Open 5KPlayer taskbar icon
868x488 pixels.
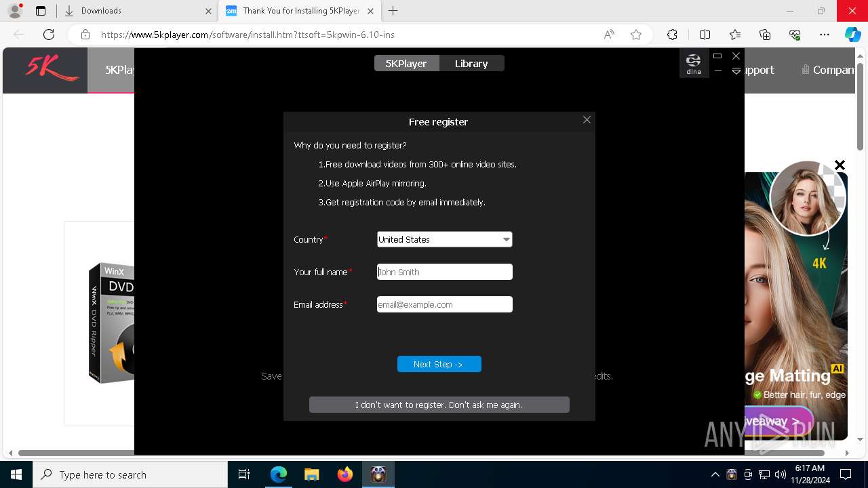(378, 474)
